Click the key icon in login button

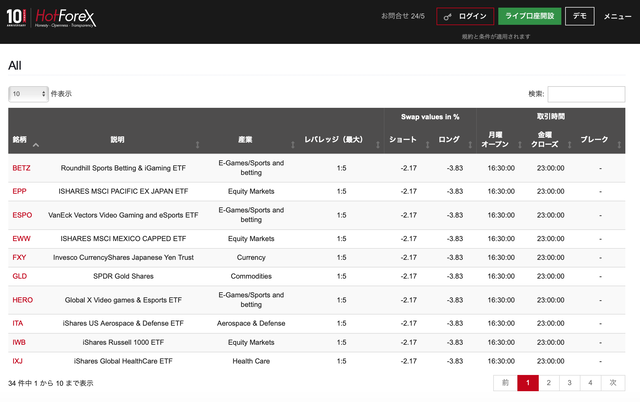(447, 17)
